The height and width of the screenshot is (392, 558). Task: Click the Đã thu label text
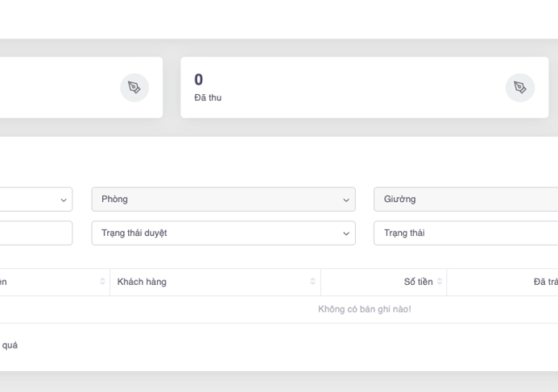coord(208,98)
